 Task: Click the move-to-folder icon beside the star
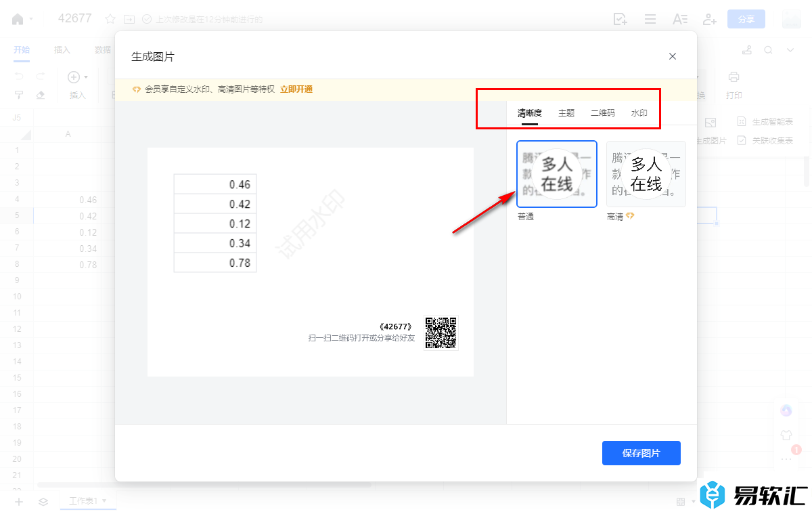[129, 19]
